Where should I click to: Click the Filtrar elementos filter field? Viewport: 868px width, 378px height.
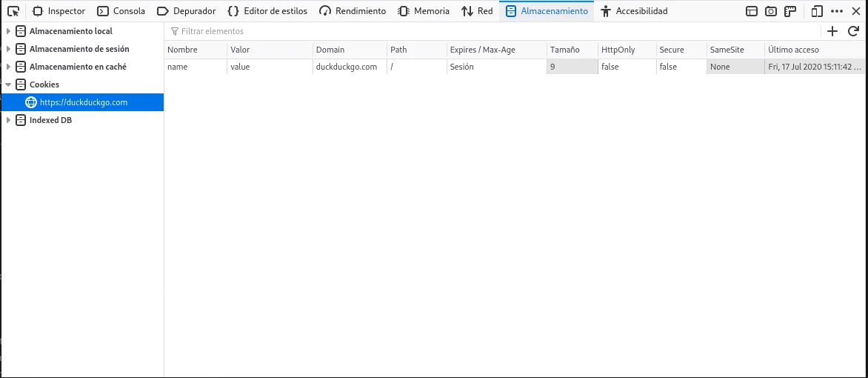(489, 31)
